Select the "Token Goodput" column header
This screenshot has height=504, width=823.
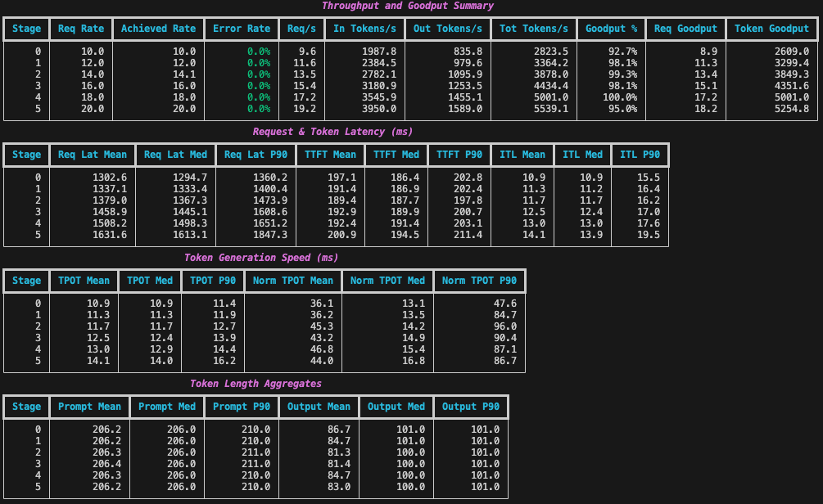tap(771, 29)
